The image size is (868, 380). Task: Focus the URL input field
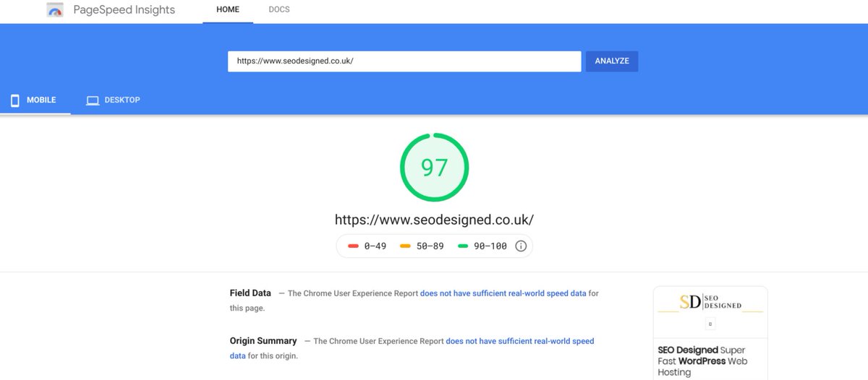404,61
